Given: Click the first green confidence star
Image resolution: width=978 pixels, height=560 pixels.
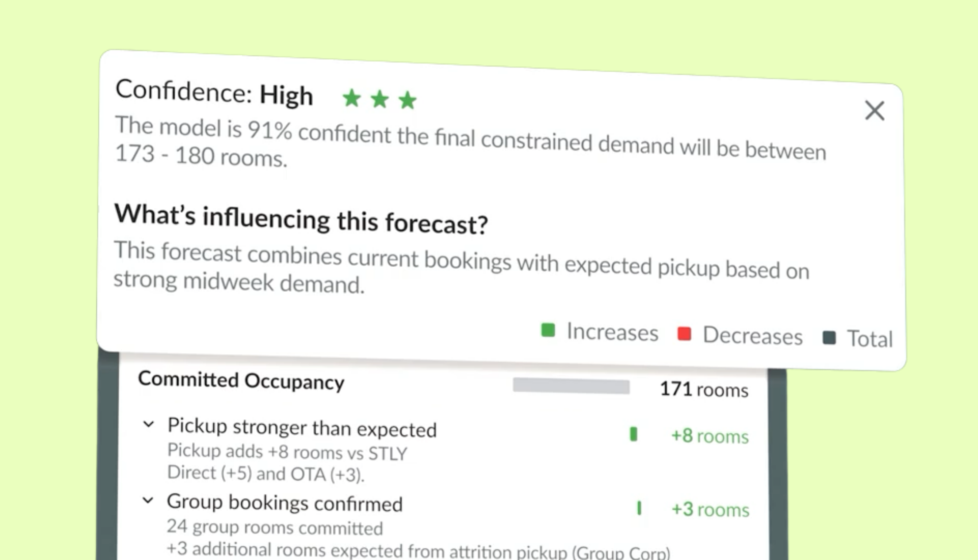Looking at the screenshot, I should (351, 98).
